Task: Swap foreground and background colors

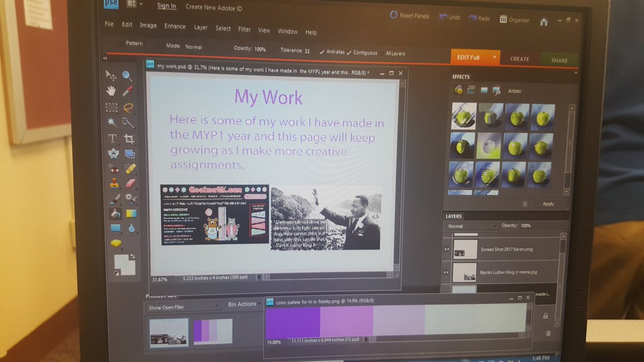Action: click(x=133, y=256)
